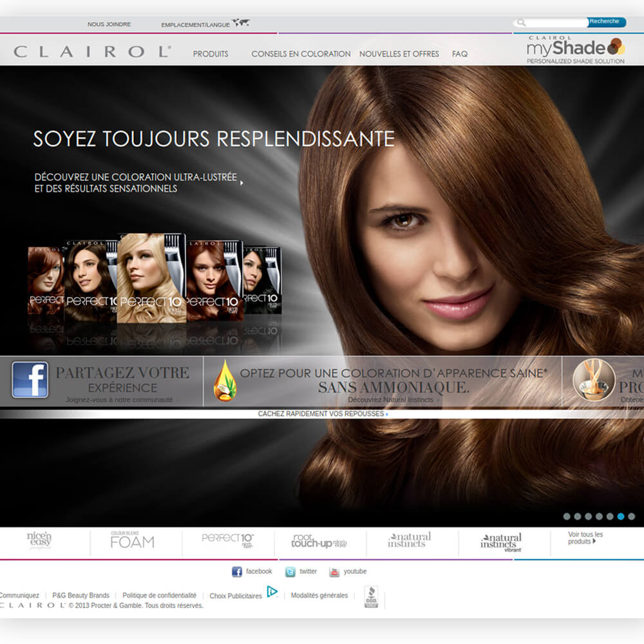
Task: Select the Natural Instincts Vibrant logo
Action: [x=501, y=542]
